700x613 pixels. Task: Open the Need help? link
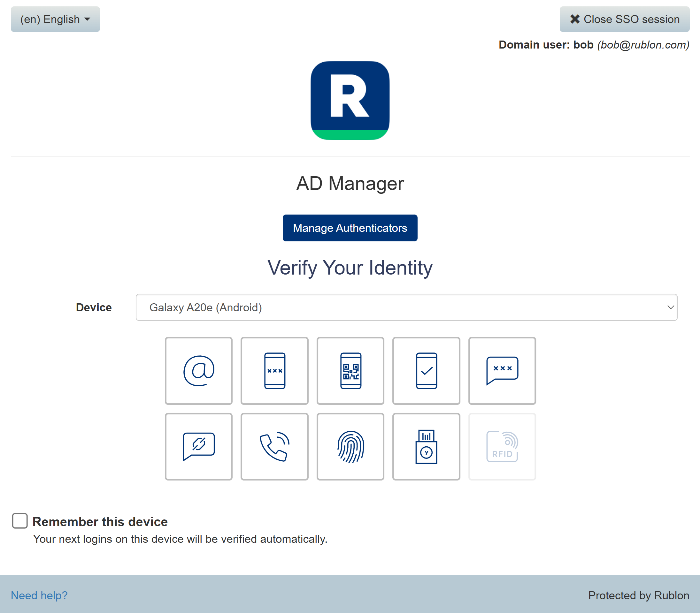39,595
